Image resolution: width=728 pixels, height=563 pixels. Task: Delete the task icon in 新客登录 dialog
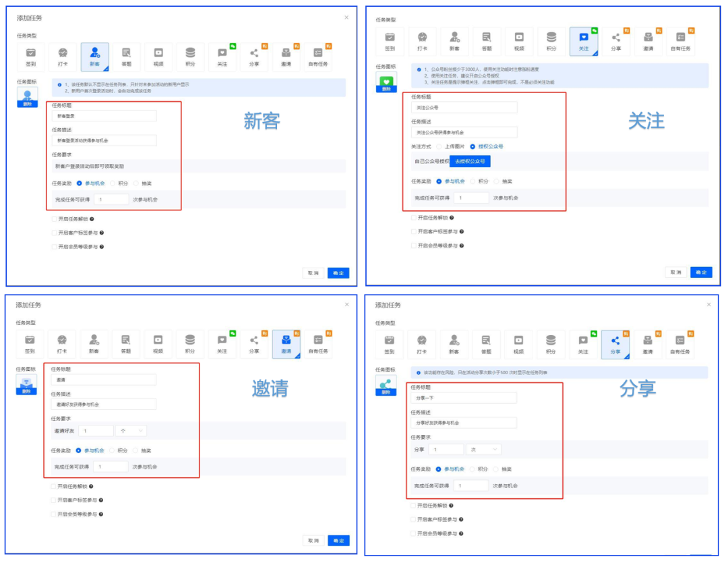28,104
